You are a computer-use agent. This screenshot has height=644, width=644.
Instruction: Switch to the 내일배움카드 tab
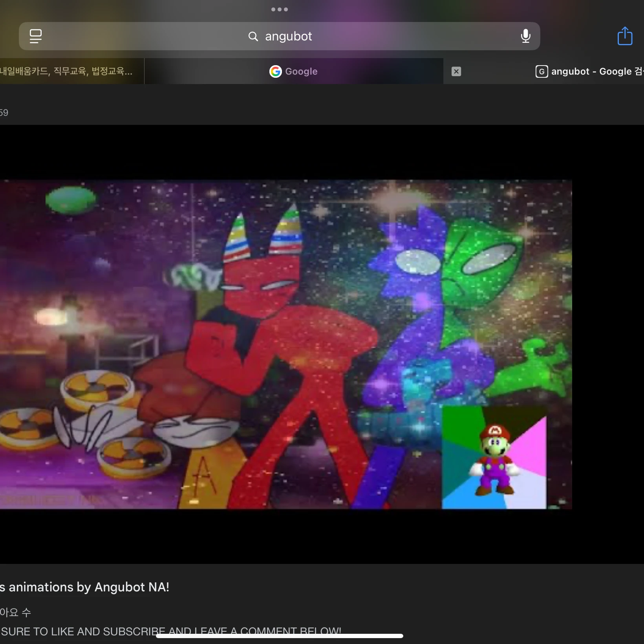pos(72,71)
